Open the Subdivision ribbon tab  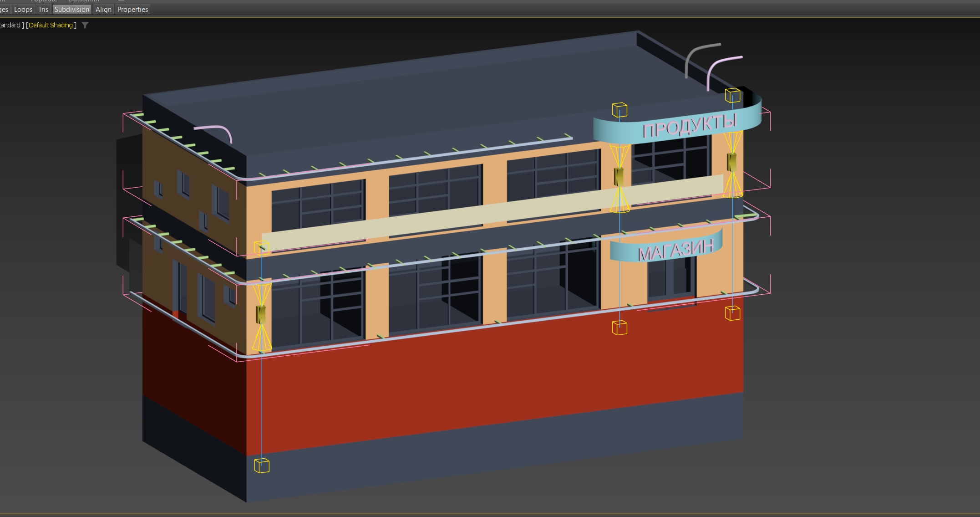coord(71,9)
